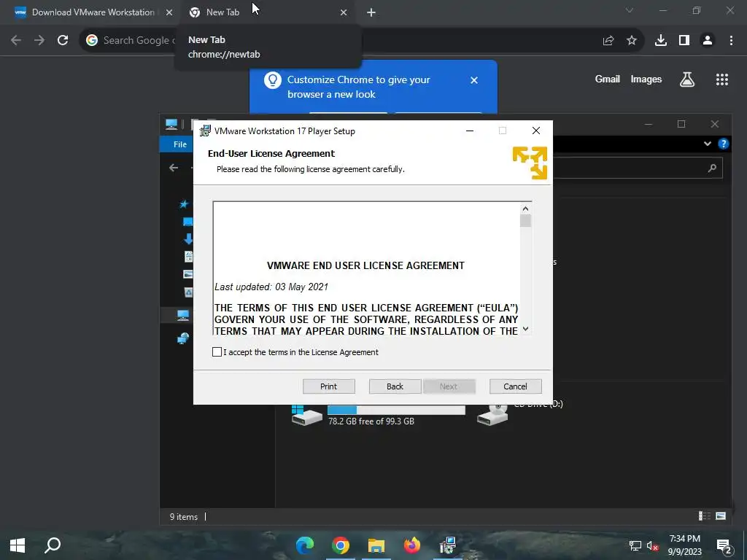747x560 pixels.
Task: Click the VMware installer taskbar icon
Action: click(448, 545)
